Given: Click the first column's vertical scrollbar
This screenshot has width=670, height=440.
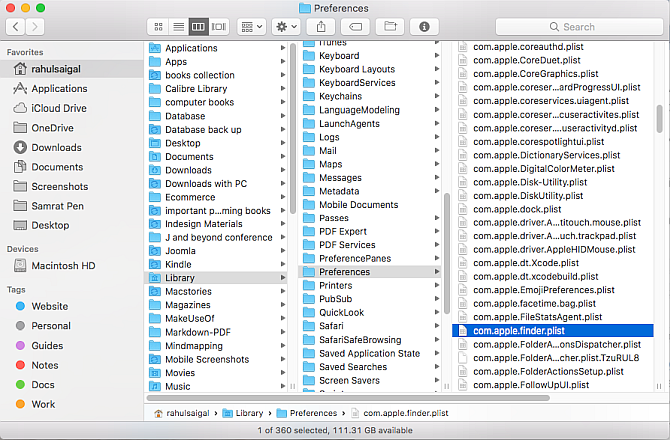Looking at the screenshot, I should [293, 128].
